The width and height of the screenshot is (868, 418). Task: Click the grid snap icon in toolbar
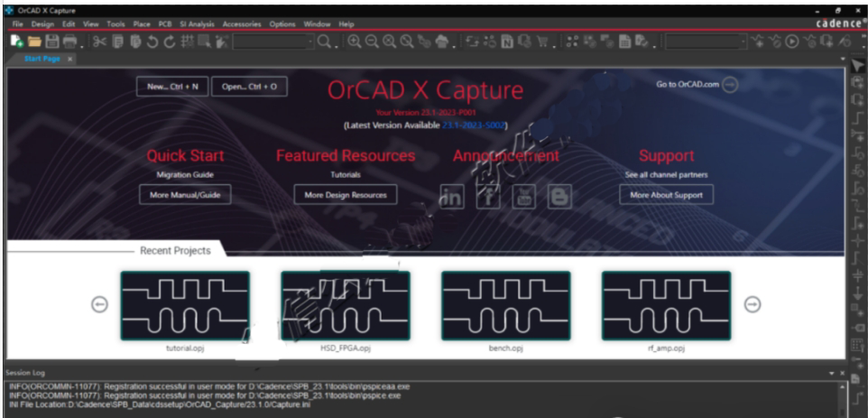pyautogui.click(x=187, y=41)
